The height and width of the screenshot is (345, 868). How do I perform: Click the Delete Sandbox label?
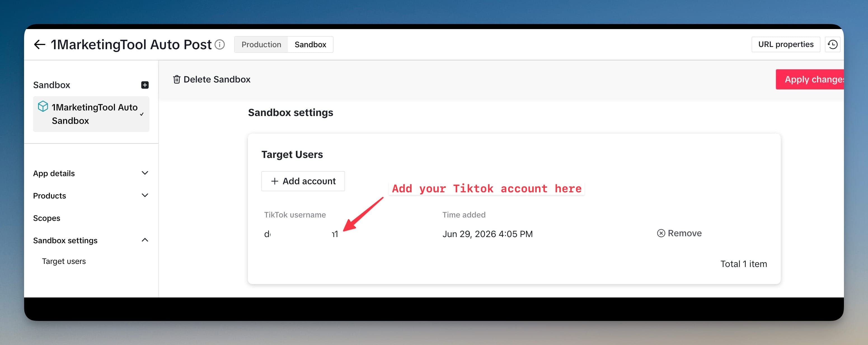click(217, 79)
